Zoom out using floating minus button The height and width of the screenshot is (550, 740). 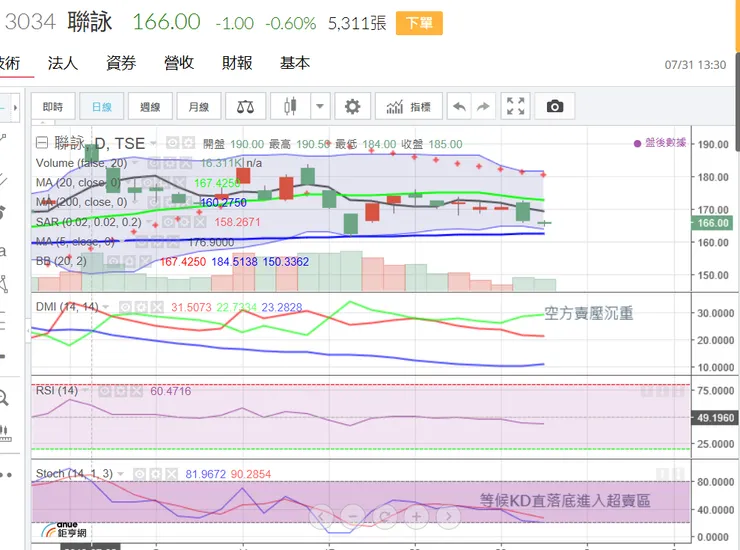pyautogui.click(x=353, y=516)
